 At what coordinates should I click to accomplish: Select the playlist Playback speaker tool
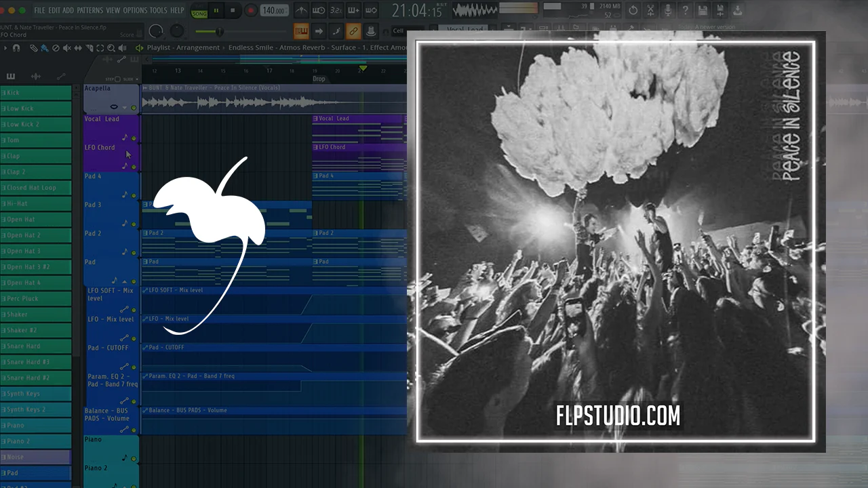tap(123, 48)
